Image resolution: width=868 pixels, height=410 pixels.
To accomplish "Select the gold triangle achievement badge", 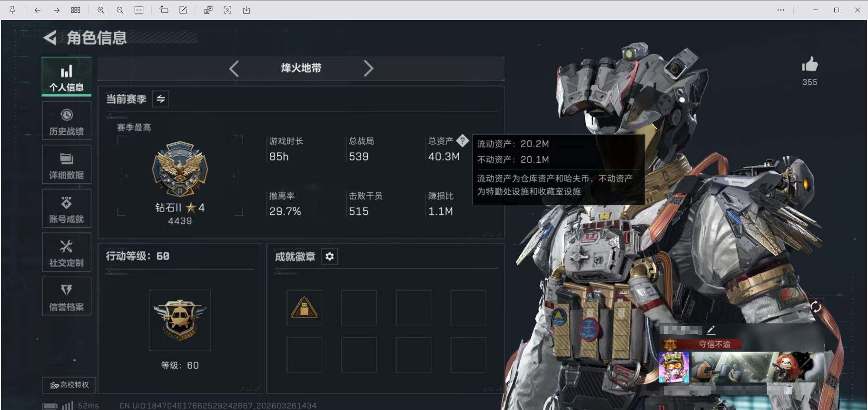I will (x=304, y=308).
